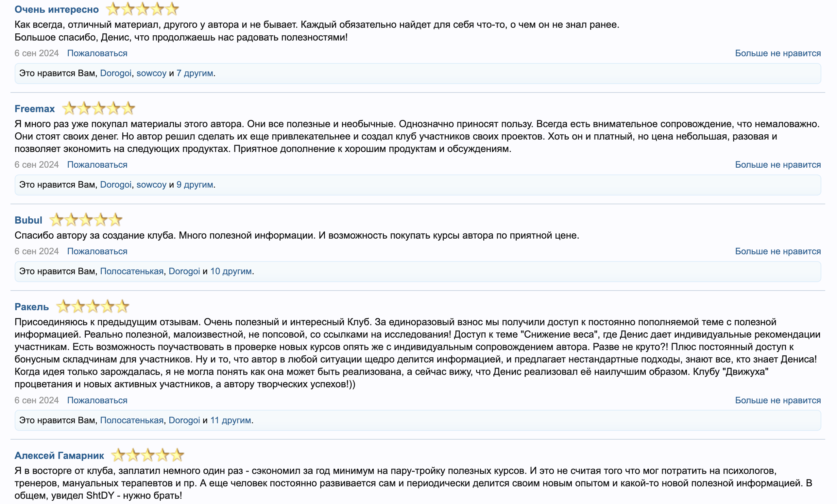Click the stars next to Ракель
Screen dimensions: 837x504
point(93,306)
